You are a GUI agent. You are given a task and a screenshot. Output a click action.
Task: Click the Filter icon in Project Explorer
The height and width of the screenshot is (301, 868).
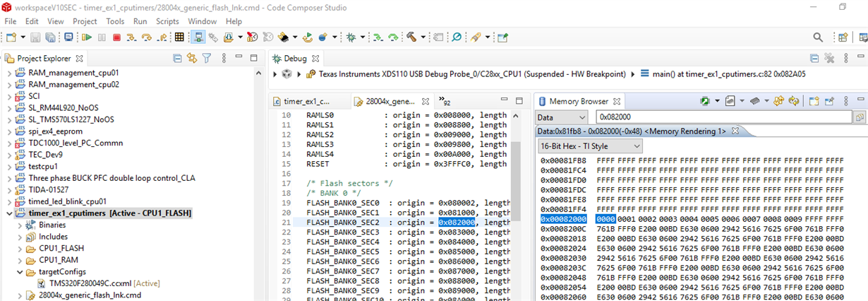coord(207,59)
